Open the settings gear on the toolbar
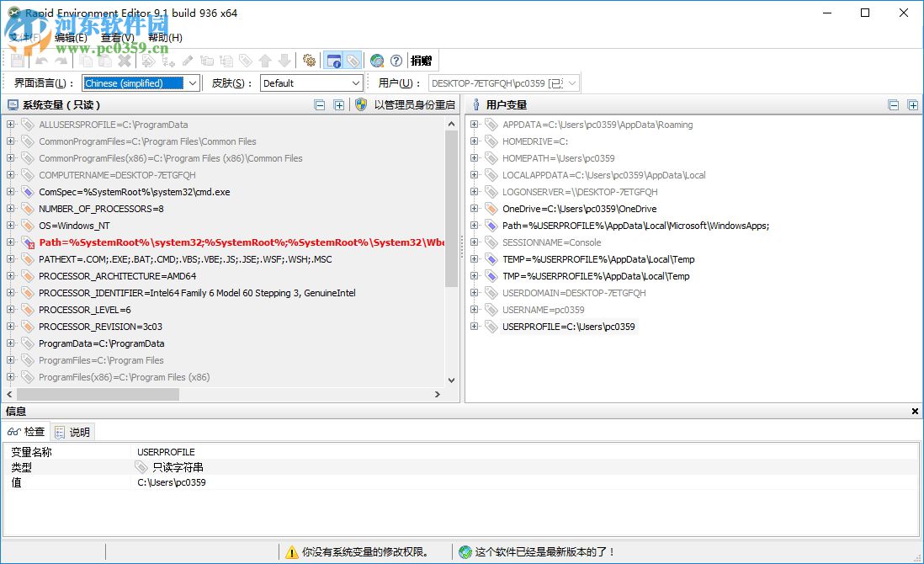This screenshot has width=924, height=564. [308, 61]
